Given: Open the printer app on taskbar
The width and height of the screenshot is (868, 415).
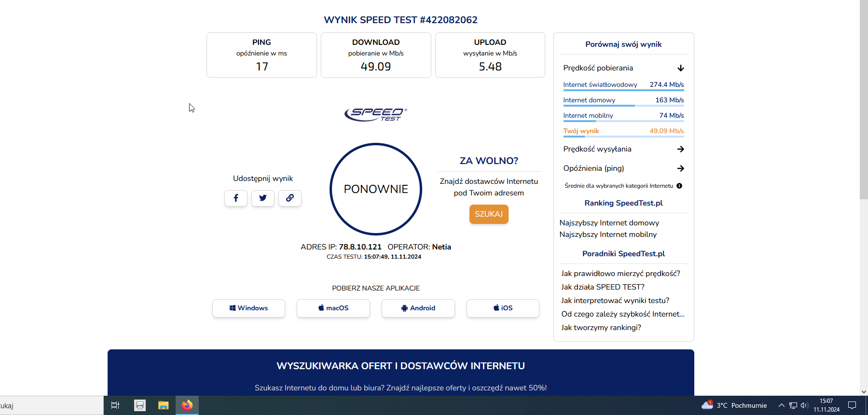Looking at the screenshot, I should [140, 405].
